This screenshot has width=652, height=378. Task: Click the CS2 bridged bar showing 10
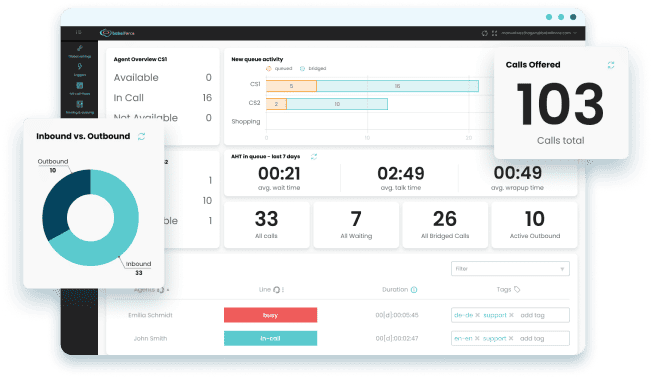[337, 104]
